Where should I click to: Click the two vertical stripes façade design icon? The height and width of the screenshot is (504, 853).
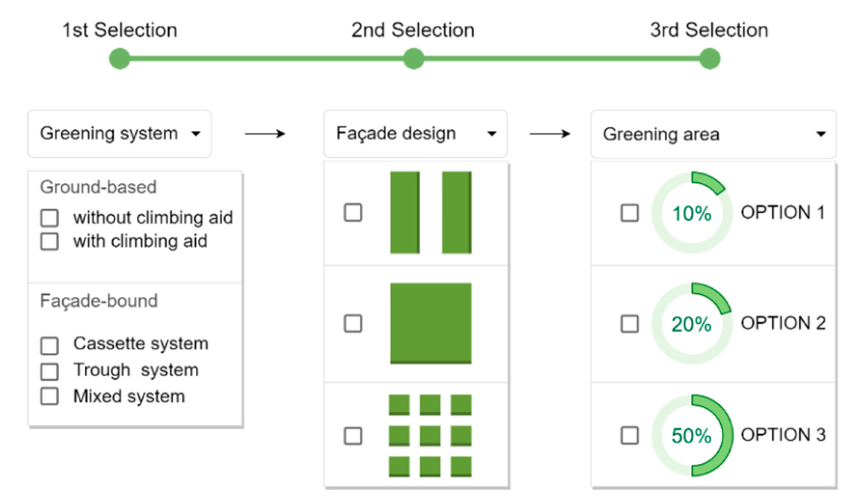click(431, 212)
